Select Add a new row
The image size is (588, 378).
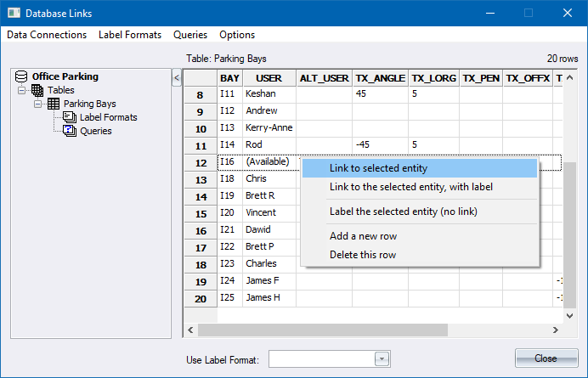pos(363,236)
